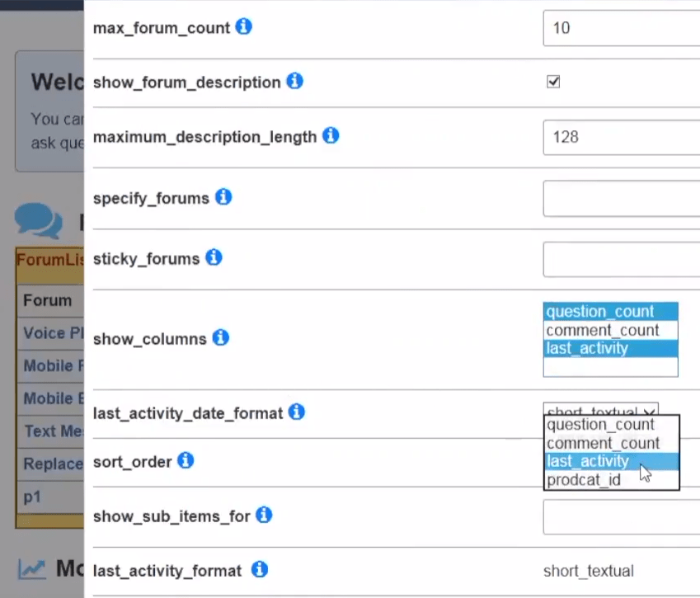Deselect last_activity in show_columns selection
This screenshot has height=598, width=700.
(586, 347)
